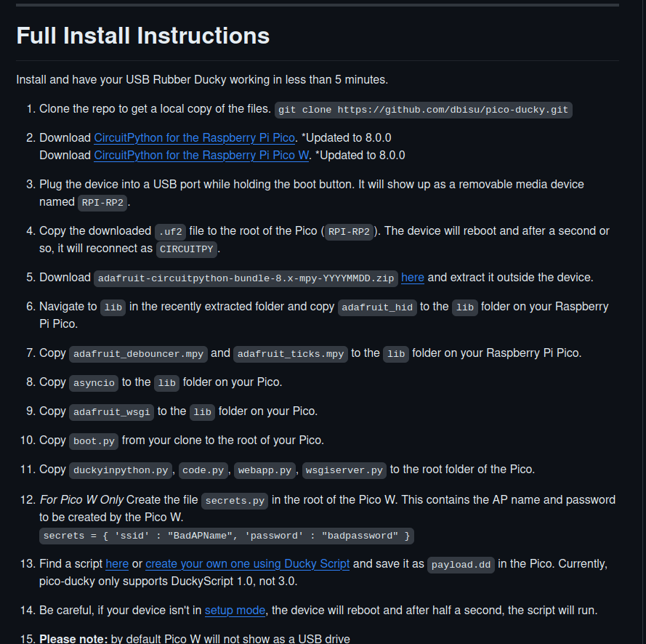This screenshot has width=646, height=644.
Task: Follow the 'setup mode' link
Action: (x=235, y=610)
